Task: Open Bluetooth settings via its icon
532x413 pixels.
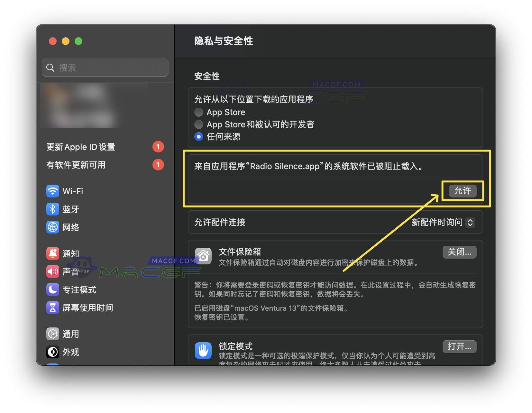Action: tap(52, 209)
